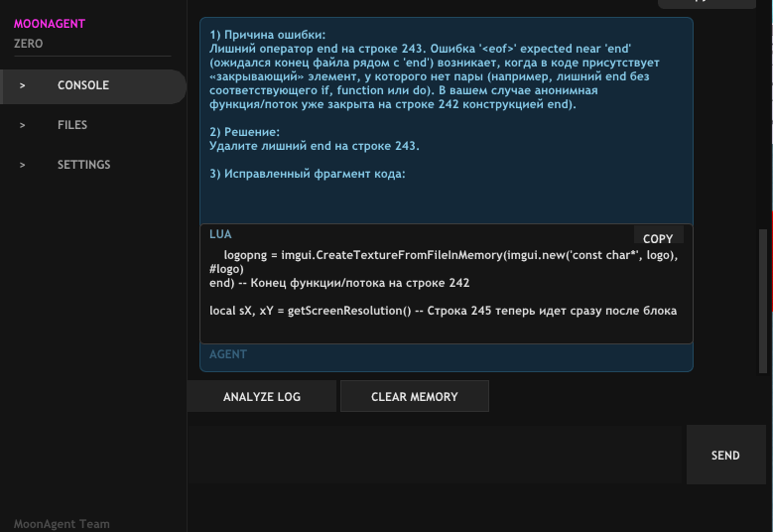Click the chat vertical scrollbar thumb
The height and width of the screenshot is (532, 773).
point(763,298)
